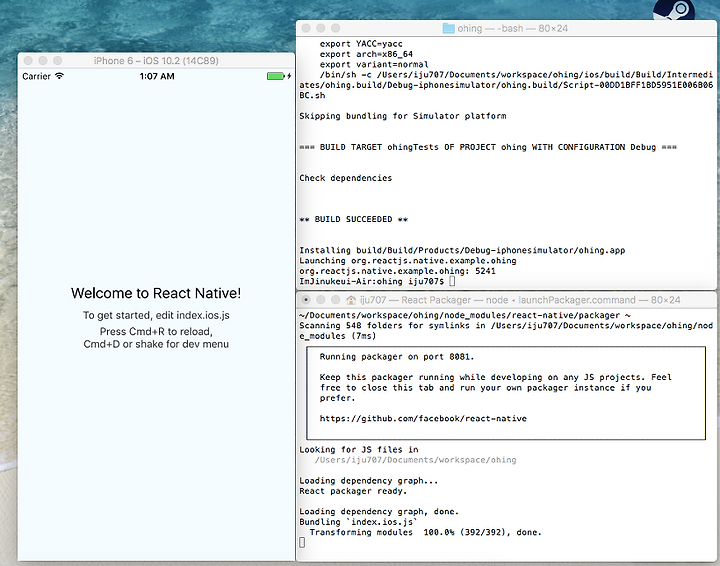Click the '** BUILD SUCCEEDED **' line
720x566 pixels.
(x=354, y=219)
